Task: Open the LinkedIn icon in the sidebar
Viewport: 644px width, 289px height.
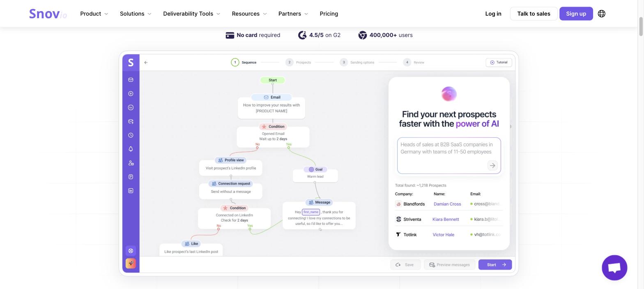Action: (131, 191)
